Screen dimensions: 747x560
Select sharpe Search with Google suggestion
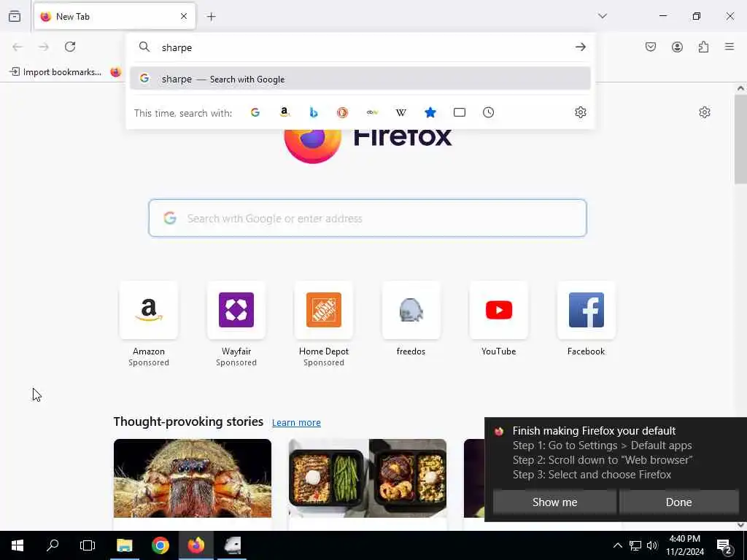pyautogui.click(x=360, y=79)
